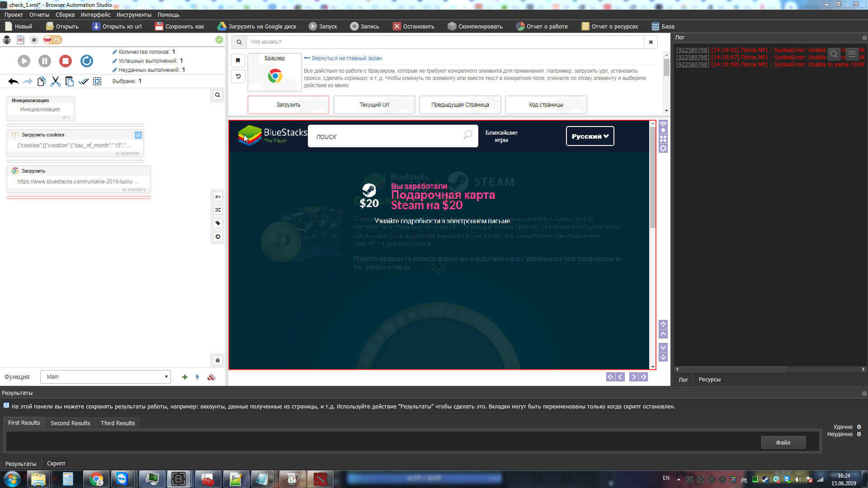Open browser view settings gear icon
The height and width of the screenshot is (488, 868).
point(663,148)
